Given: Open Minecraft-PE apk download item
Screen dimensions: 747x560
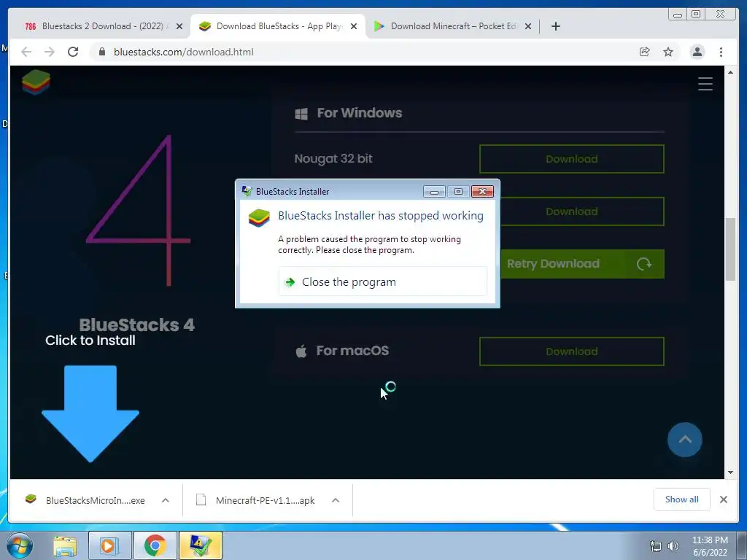Looking at the screenshot, I should [258, 500].
